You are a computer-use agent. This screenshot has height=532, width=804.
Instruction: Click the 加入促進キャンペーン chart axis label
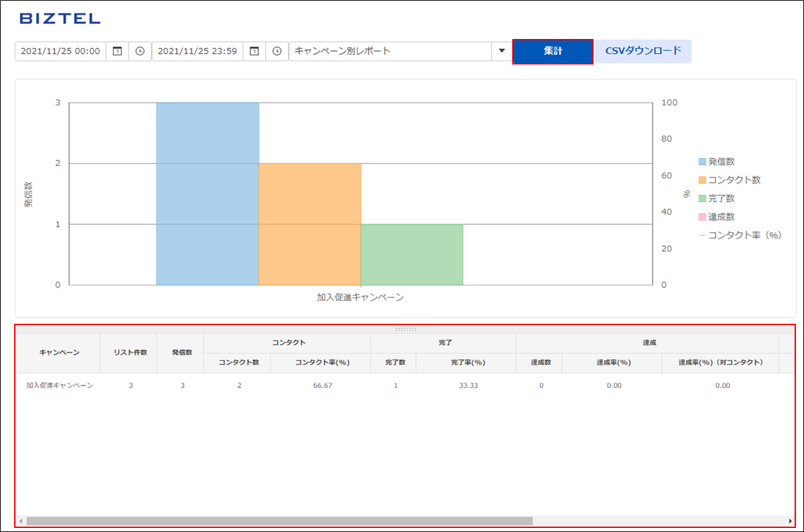(360, 298)
